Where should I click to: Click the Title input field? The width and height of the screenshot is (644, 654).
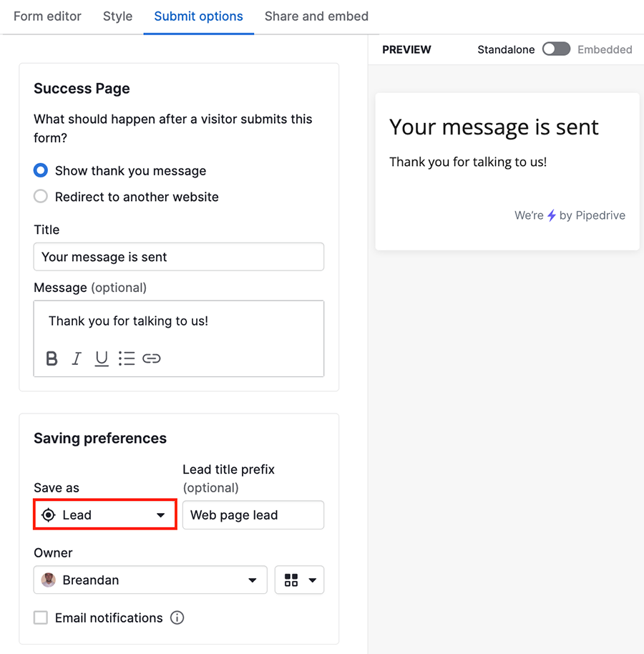click(x=179, y=257)
